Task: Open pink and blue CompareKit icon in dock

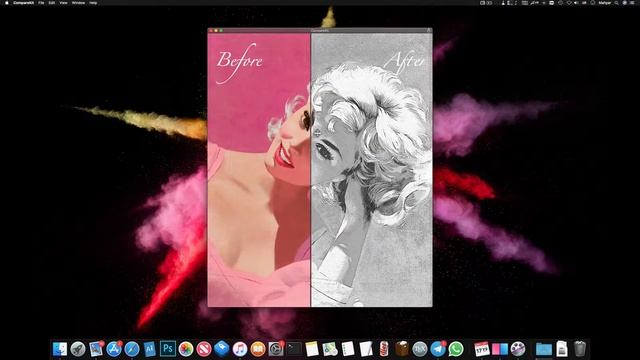Action: tap(500, 349)
